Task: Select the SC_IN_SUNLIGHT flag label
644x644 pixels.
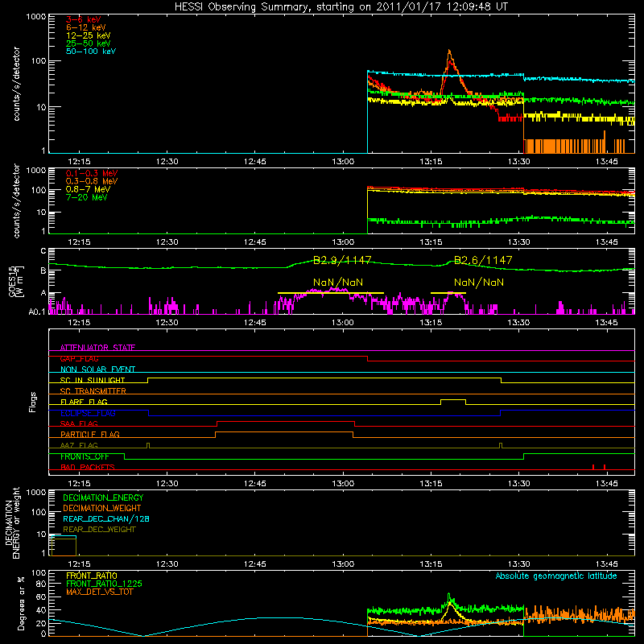Action: pyautogui.click(x=93, y=380)
